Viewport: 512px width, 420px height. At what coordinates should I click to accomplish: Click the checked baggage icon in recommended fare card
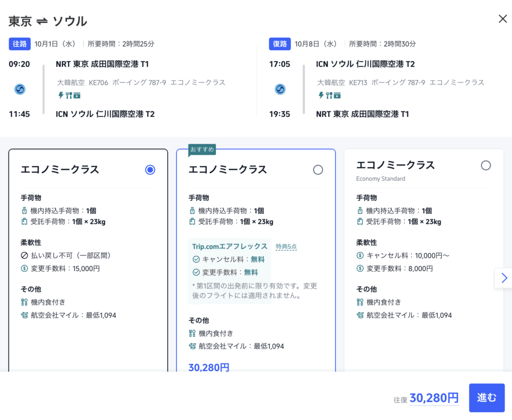click(x=192, y=222)
